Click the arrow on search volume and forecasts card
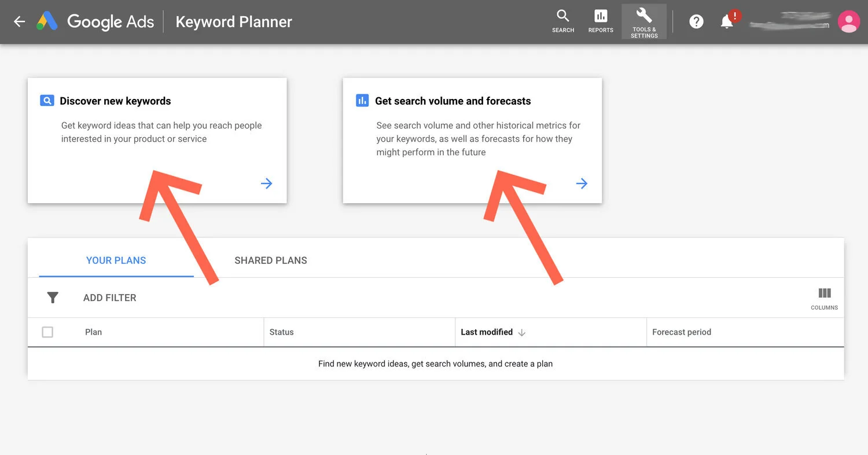This screenshot has height=455, width=868. [582, 184]
